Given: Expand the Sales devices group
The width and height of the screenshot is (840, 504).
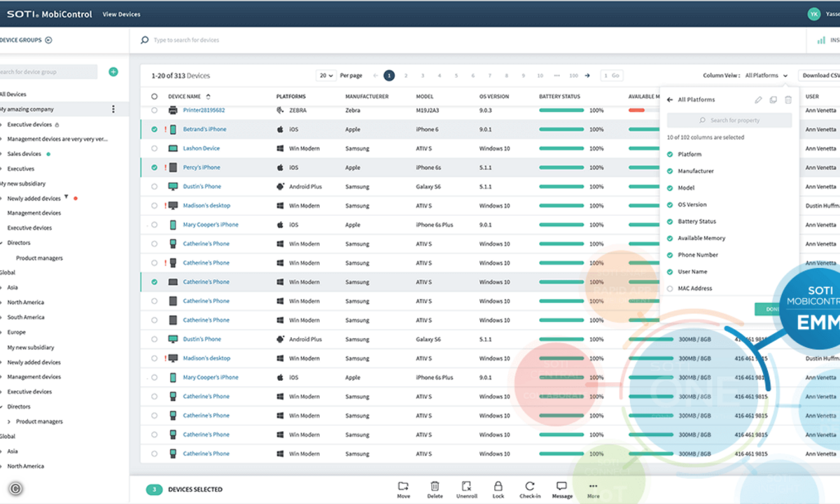Looking at the screenshot, I should pos(2,154).
